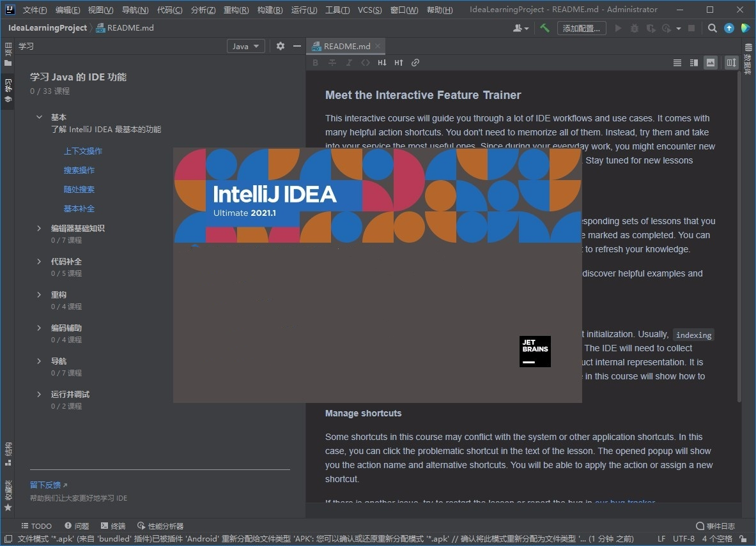Click the Build project hammer icon
Image resolution: width=756 pixels, height=546 pixels.
pyautogui.click(x=544, y=28)
